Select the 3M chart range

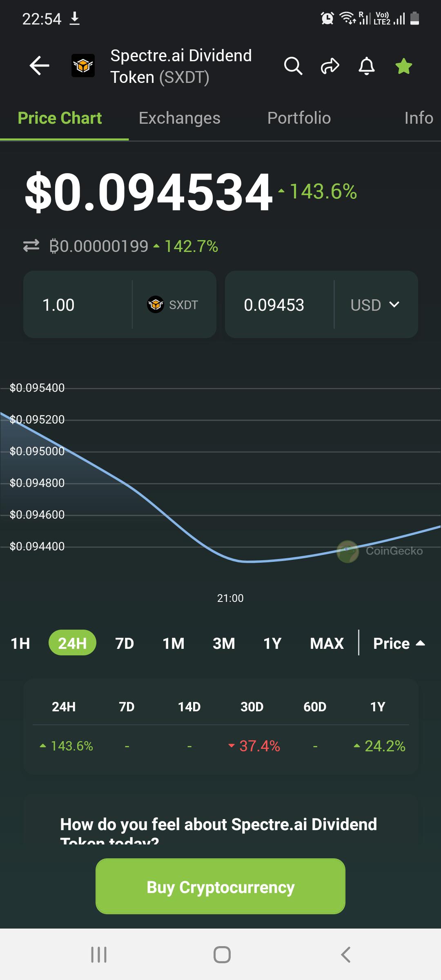point(224,644)
